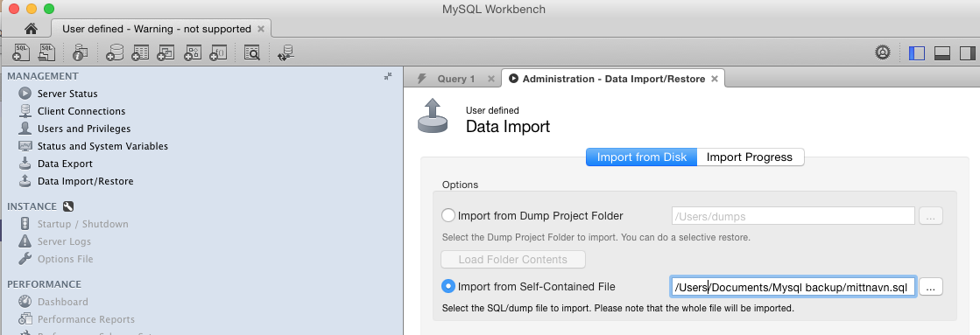
Task: Switch to Import from Disk tab
Action: pos(641,157)
